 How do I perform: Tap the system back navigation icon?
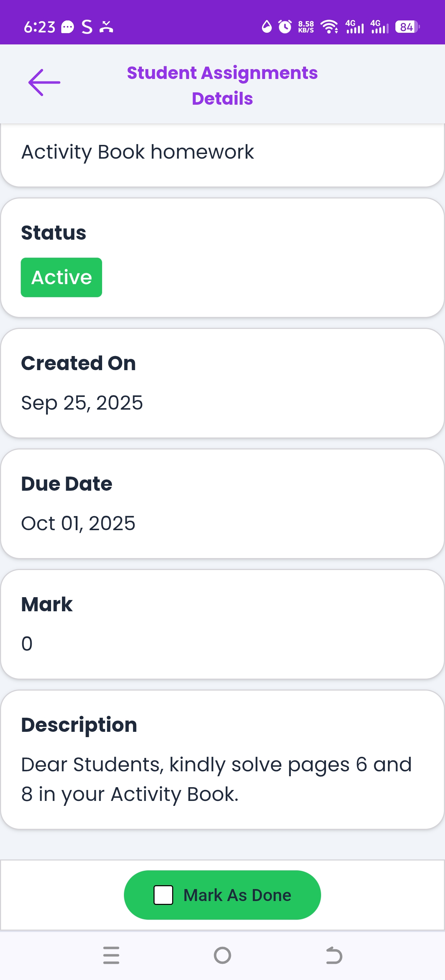pyautogui.click(x=334, y=955)
